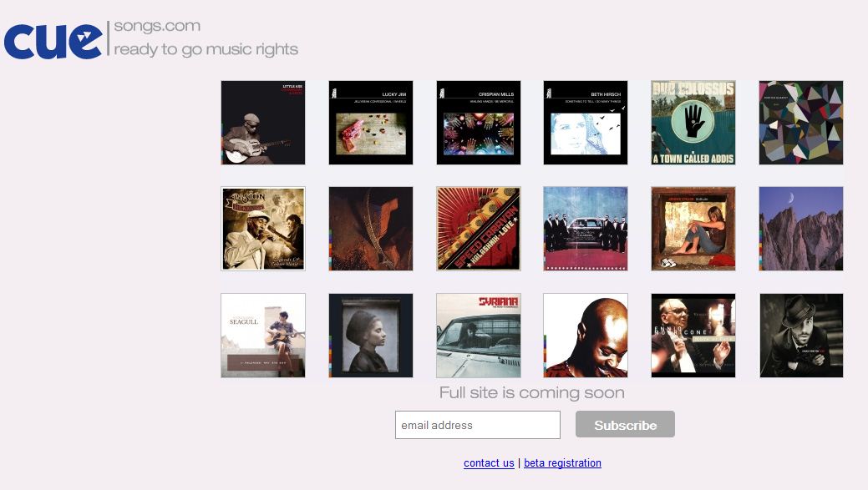
Task: Select the colorful geometric triangles album cover
Action: pyautogui.click(x=801, y=123)
